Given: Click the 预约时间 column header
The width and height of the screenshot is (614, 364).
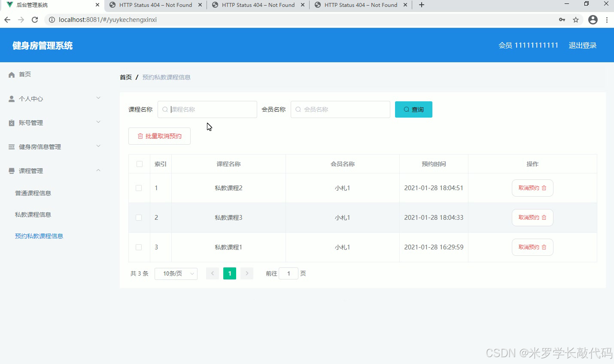Looking at the screenshot, I should coord(434,164).
